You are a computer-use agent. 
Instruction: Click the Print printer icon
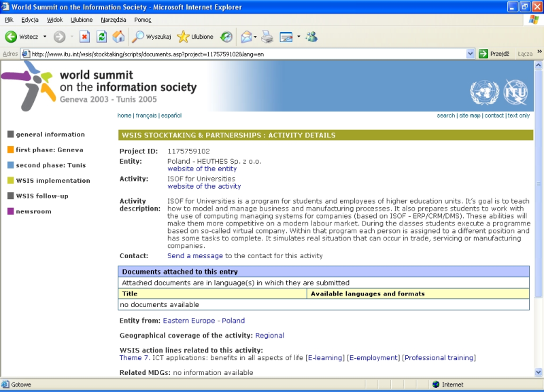point(267,37)
